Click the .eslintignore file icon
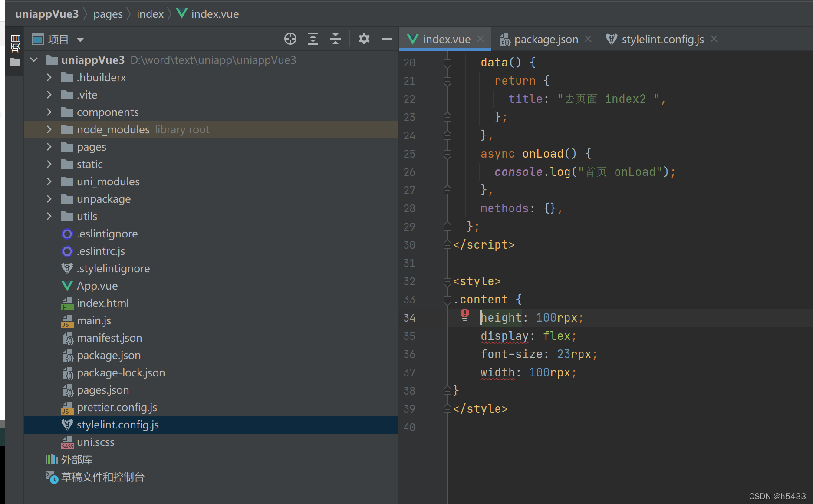Image resolution: width=813 pixels, height=504 pixels. tap(67, 234)
